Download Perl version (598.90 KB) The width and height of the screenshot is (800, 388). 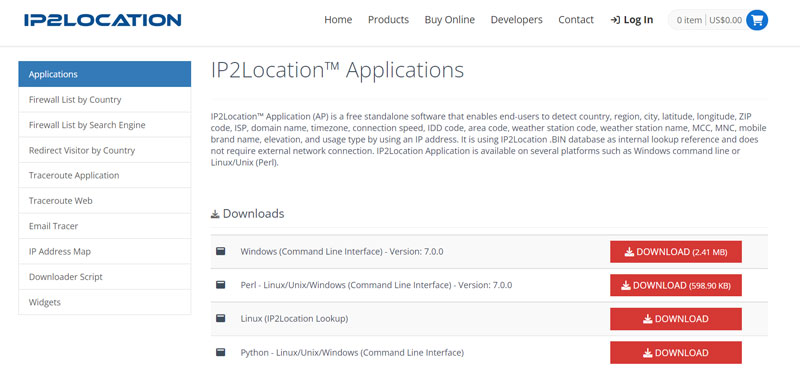point(676,285)
